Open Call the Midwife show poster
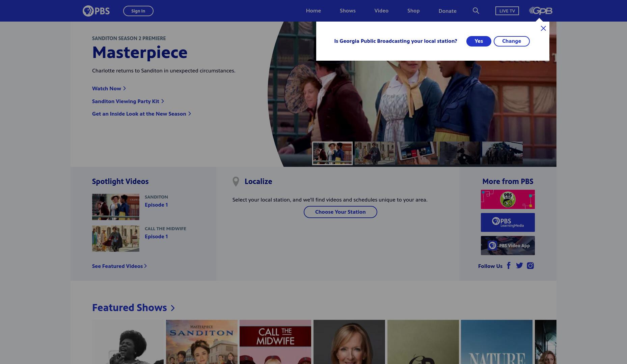Image resolution: width=627 pixels, height=364 pixels. (x=275, y=342)
